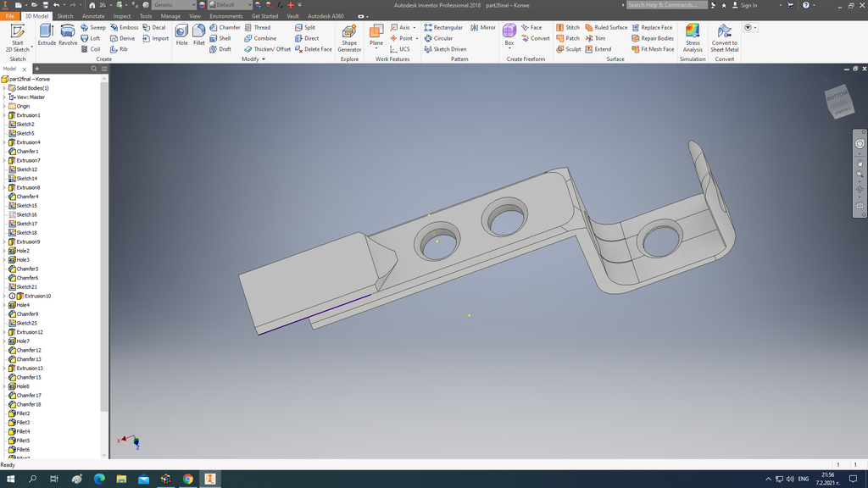Open File Explorer from the taskbar
Viewport: 868px width, 488px height.
pos(121,479)
